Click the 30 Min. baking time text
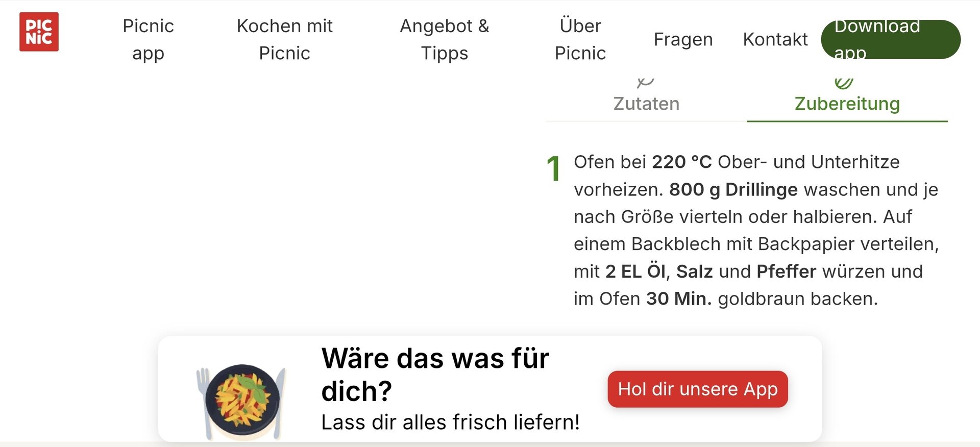Screen dimensions: 980x447 click(x=679, y=299)
